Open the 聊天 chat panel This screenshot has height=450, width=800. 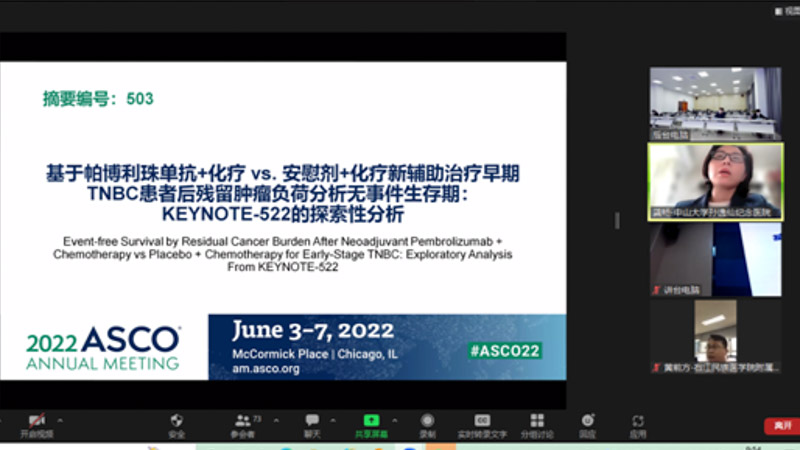coord(312,426)
